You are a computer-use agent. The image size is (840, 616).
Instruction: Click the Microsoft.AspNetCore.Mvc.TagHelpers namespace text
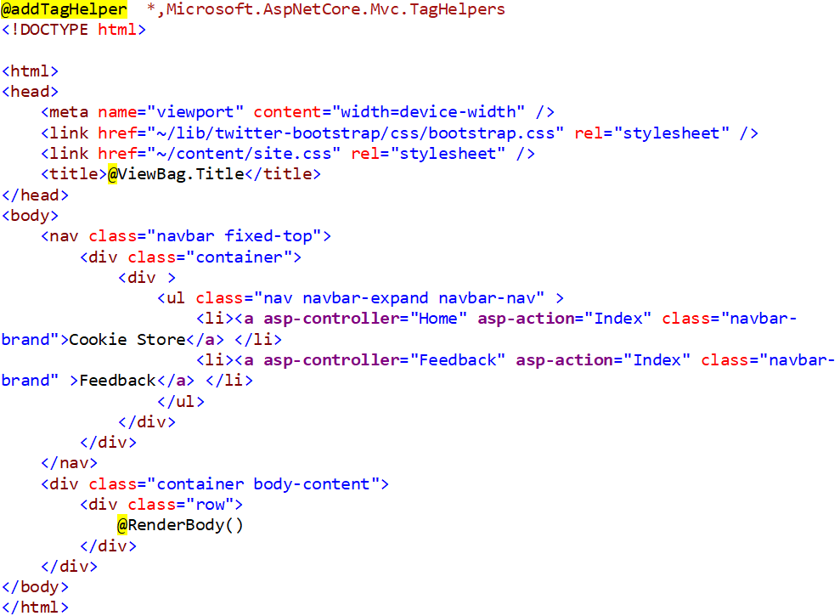click(x=335, y=9)
